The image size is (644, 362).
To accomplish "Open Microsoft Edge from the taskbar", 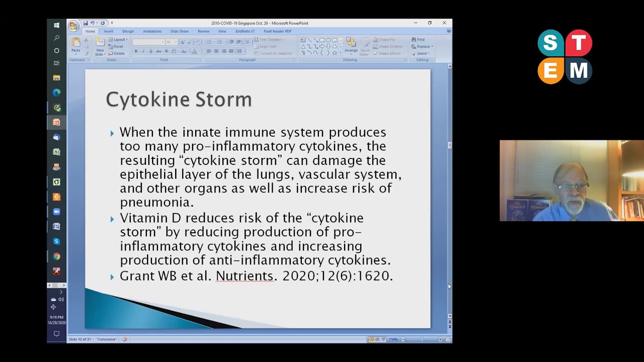I will tap(56, 93).
